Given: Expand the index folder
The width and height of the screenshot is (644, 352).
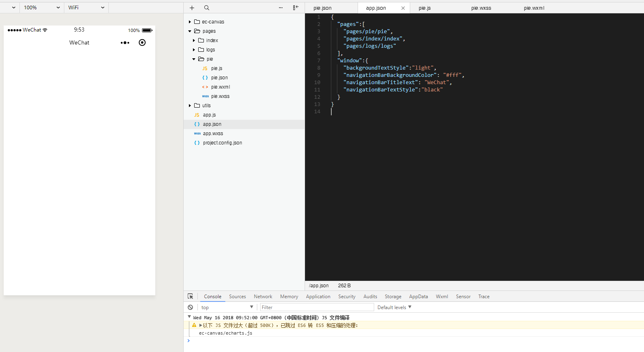Looking at the screenshot, I should point(194,40).
